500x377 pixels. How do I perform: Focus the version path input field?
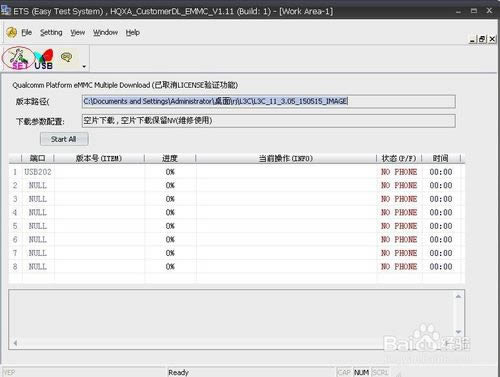(268, 101)
